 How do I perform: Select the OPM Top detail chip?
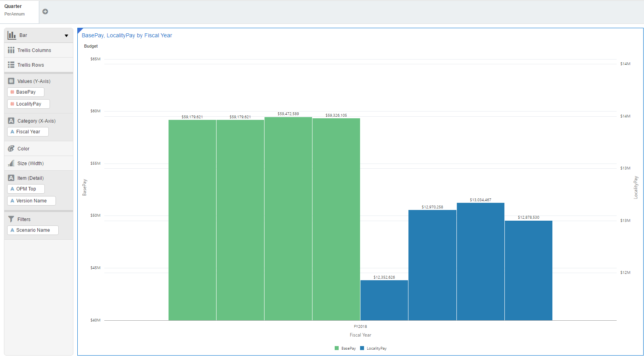[26, 189]
